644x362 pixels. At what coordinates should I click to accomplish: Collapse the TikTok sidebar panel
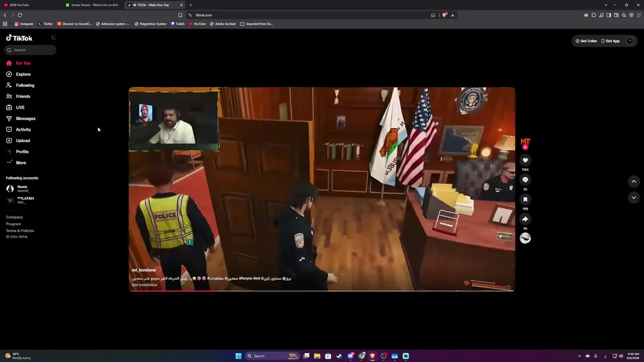54,38
